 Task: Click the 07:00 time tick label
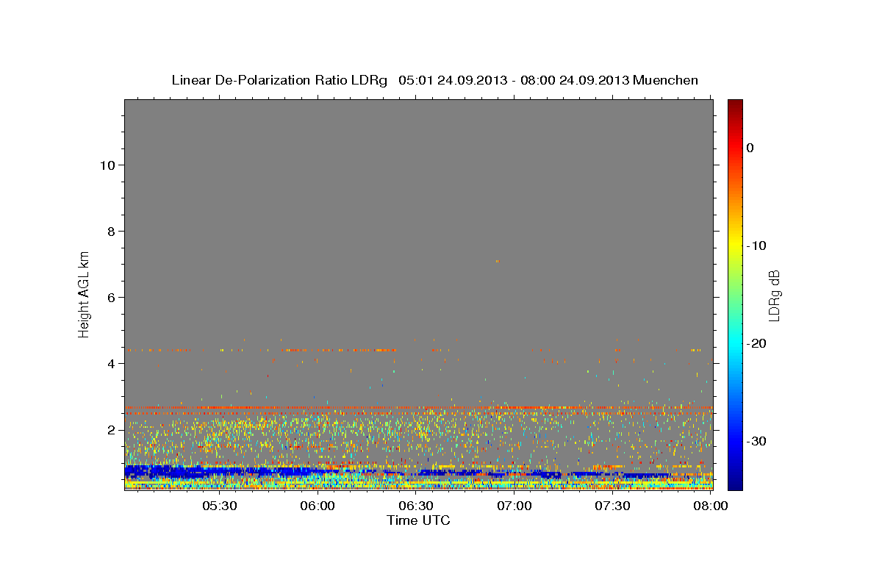514,506
